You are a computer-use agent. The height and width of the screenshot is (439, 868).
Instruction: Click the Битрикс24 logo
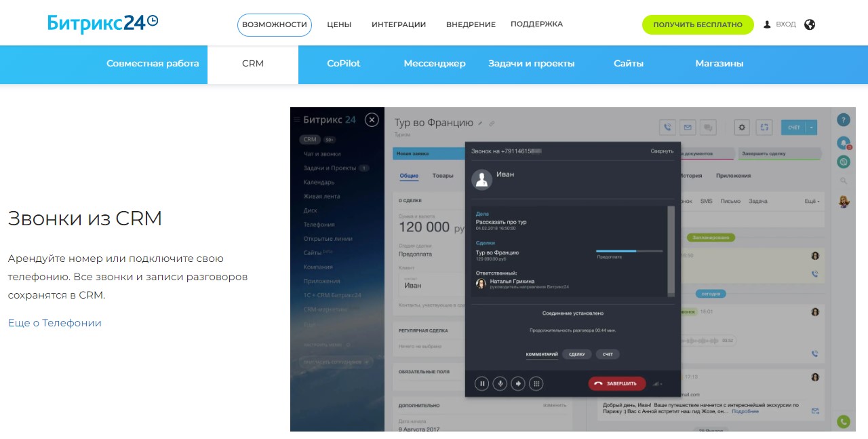[102, 23]
